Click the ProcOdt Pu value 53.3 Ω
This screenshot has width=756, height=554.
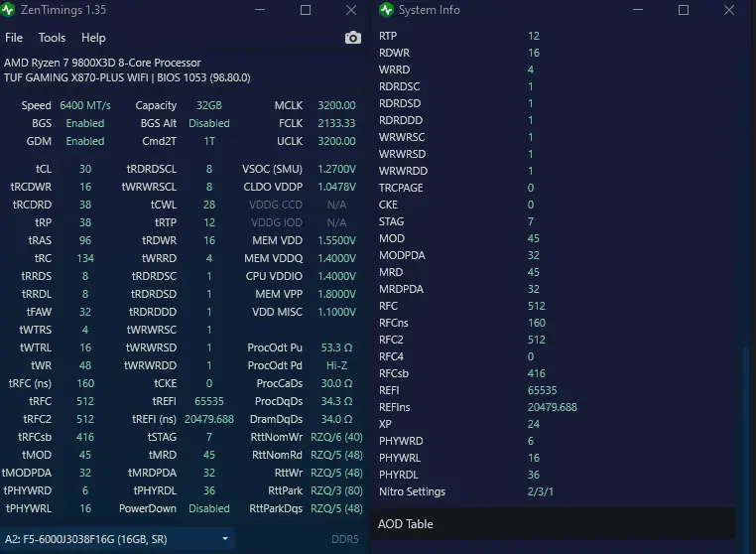point(336,347)
